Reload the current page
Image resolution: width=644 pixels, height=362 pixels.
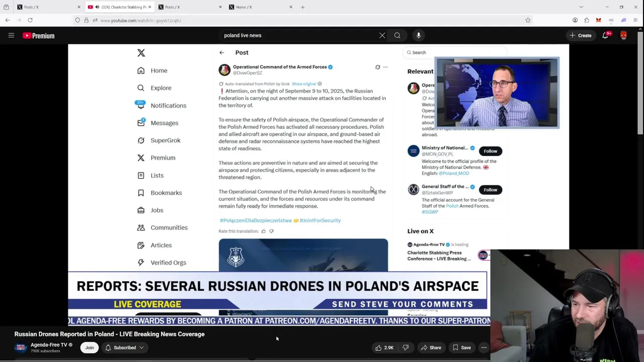click(x=30, y=20)
